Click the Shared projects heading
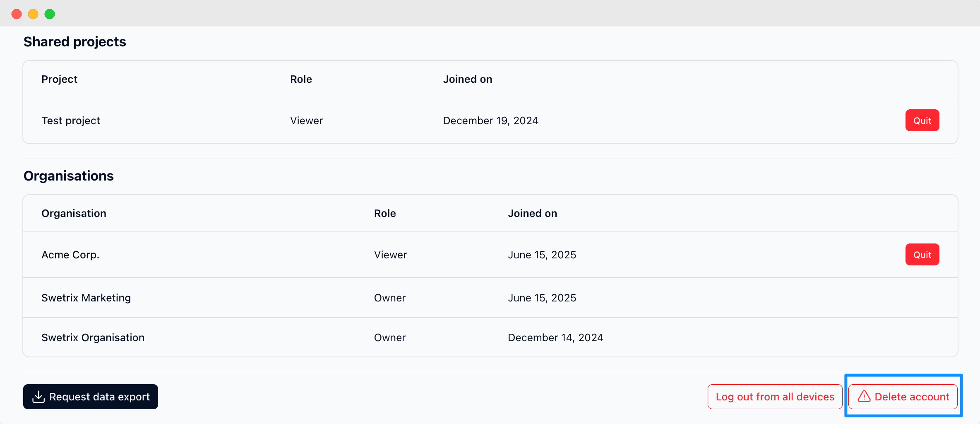 coord(74,42)
